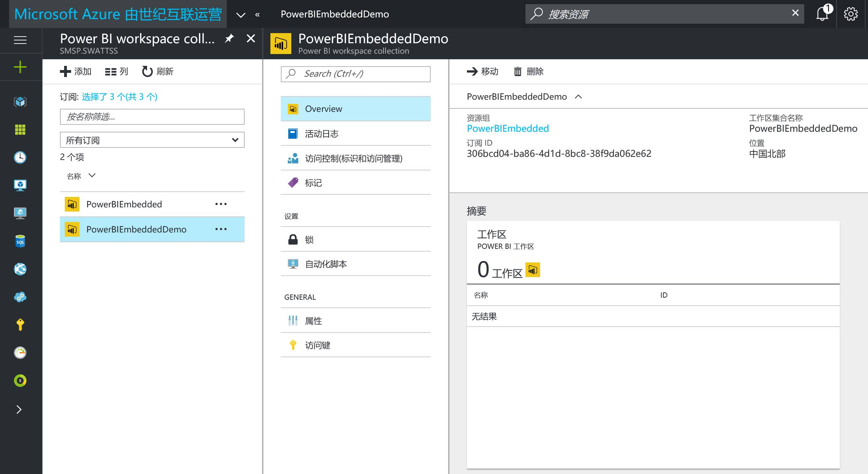Screen dimensions: 868x474
Task: Open the green billing circle sidebar icon
Action: tap(20, 381)
